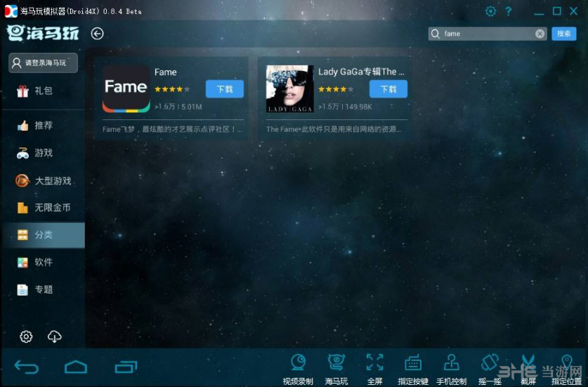
Task: Open the emulator settings gear in title bar
Action: (490, 11)
